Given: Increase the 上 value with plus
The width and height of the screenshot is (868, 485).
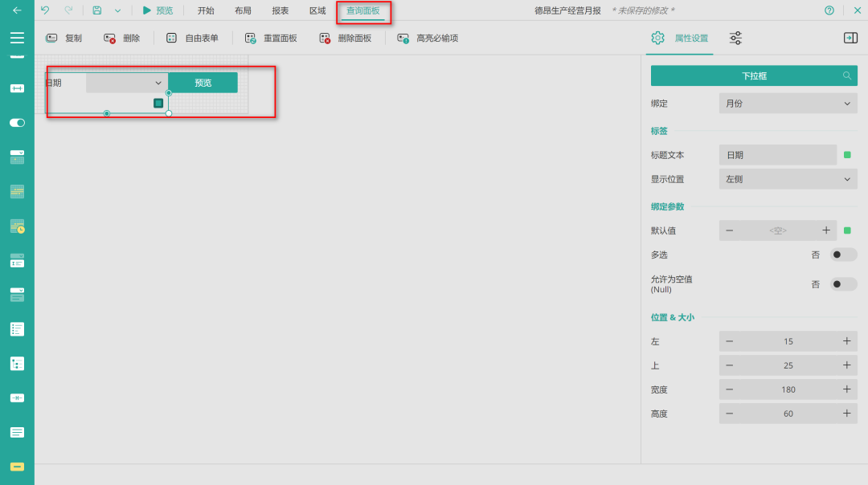Looking at the screenshot, I should [x=847, y=365].
